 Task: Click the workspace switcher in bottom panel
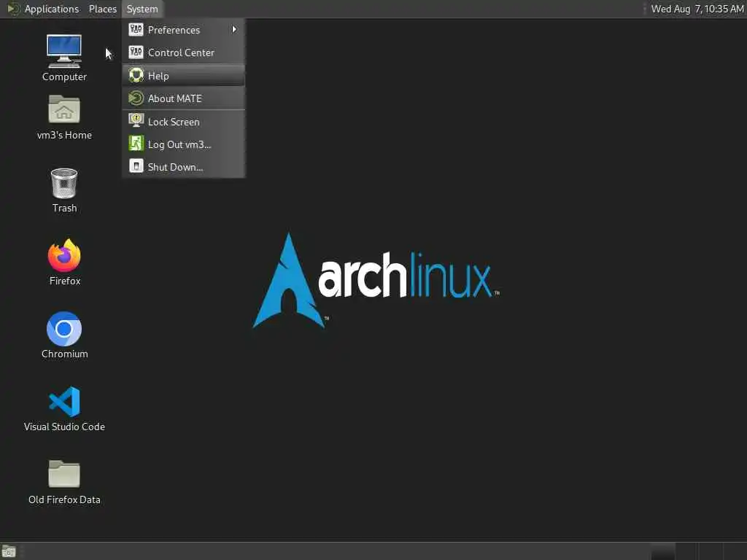coord(698,551)
